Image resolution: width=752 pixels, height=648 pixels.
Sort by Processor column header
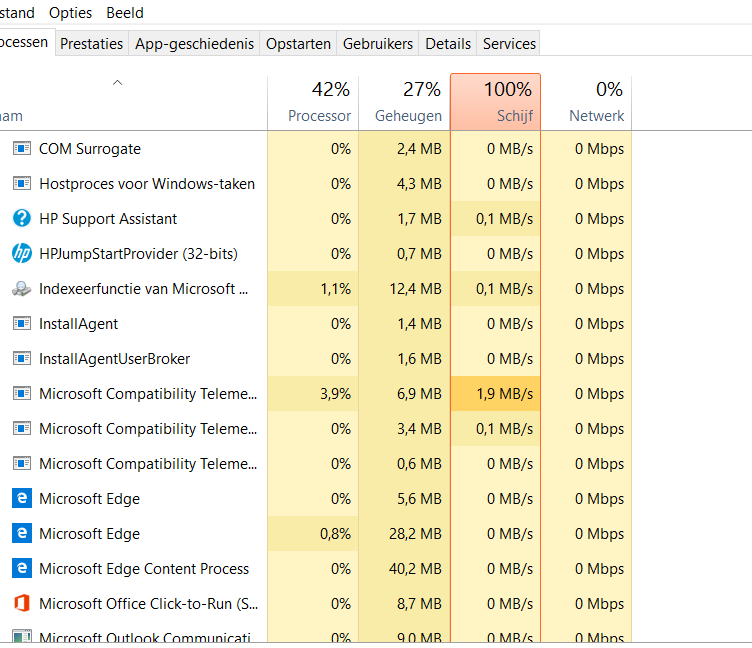[314, 102]
